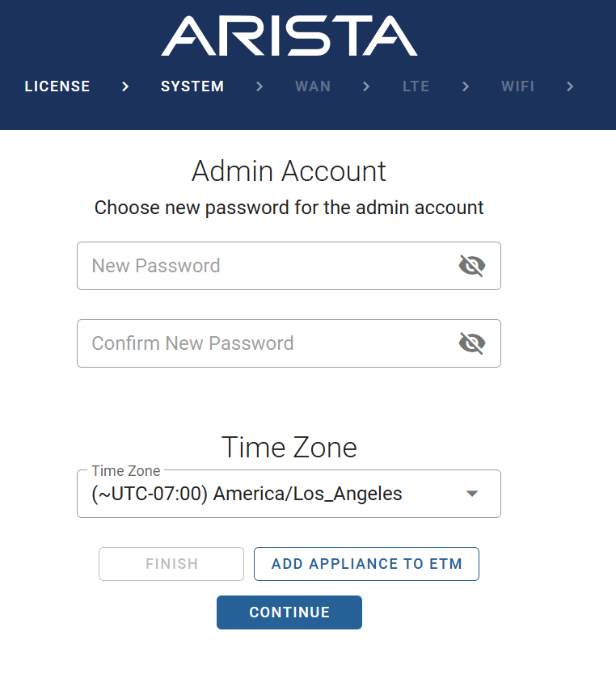Open the WIFI step
This screenshot has height=686, width=616.
(x=517, y=86)
